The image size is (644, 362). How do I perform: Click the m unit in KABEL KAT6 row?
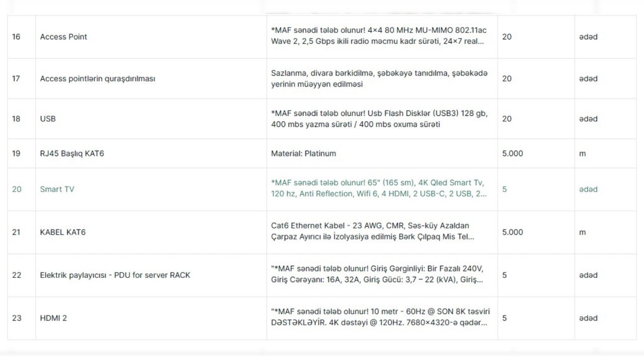coord(582,232)
